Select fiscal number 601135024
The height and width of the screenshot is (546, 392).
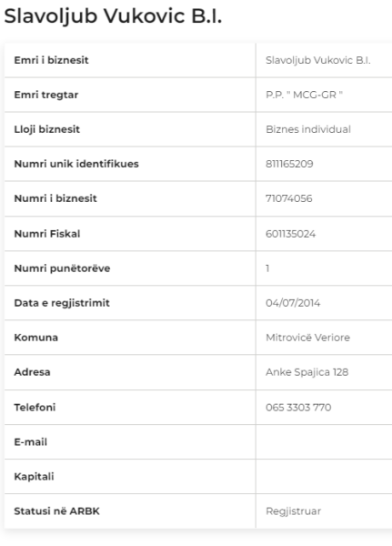coord(291,234)
